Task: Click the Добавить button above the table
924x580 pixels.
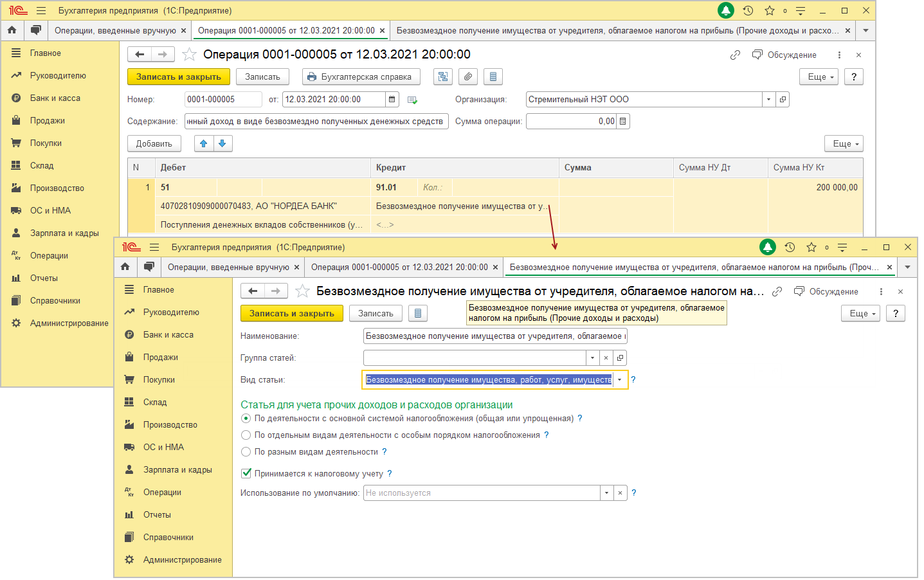Action: tap(154, 144)
